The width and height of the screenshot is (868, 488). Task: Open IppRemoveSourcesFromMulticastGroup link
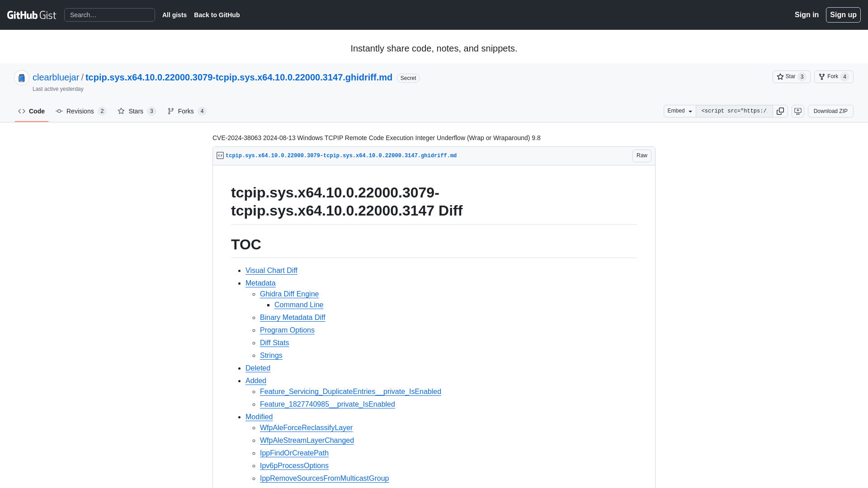(x=324, y=478)
